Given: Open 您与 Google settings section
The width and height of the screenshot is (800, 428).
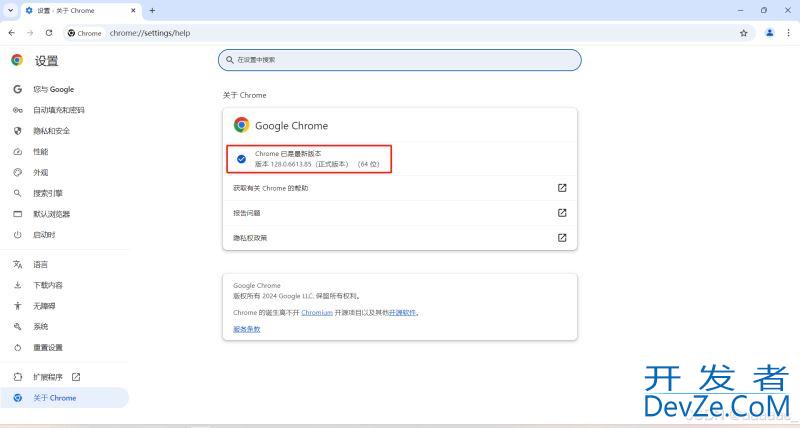Looking at the screenshot, I should click(64, 89).
